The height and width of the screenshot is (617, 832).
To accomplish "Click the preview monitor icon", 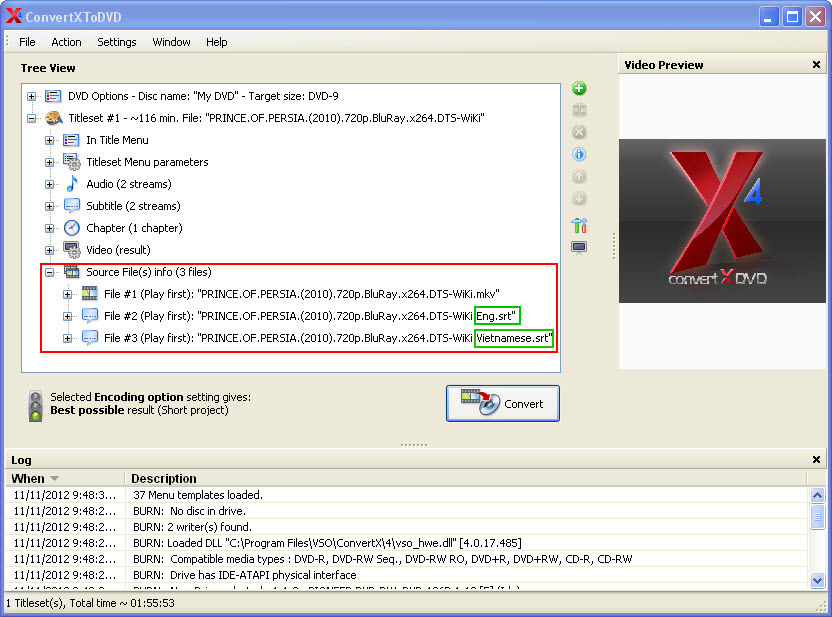I will 579,248.
